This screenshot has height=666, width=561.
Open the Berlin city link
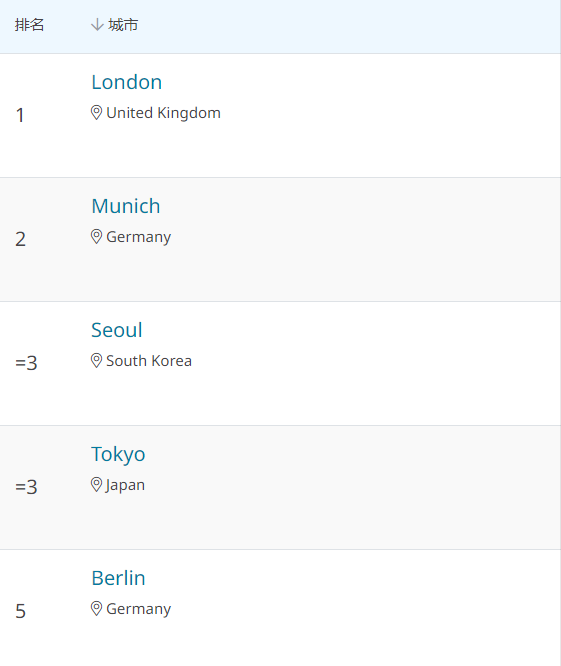coord(118,578)
